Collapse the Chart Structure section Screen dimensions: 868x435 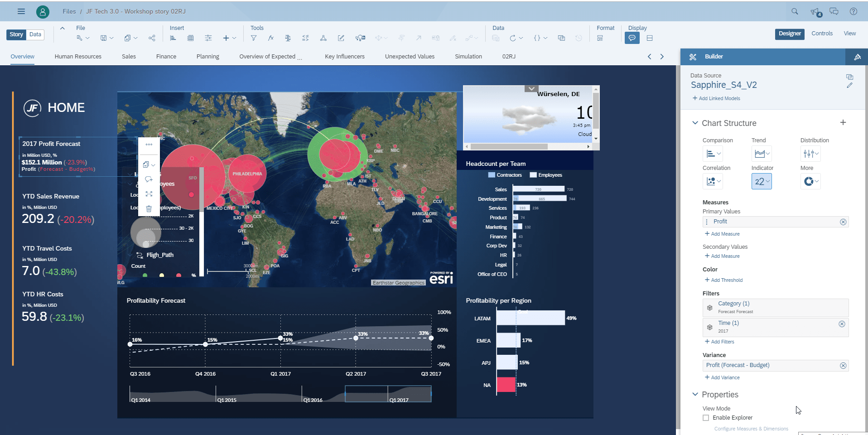[695, 123]
